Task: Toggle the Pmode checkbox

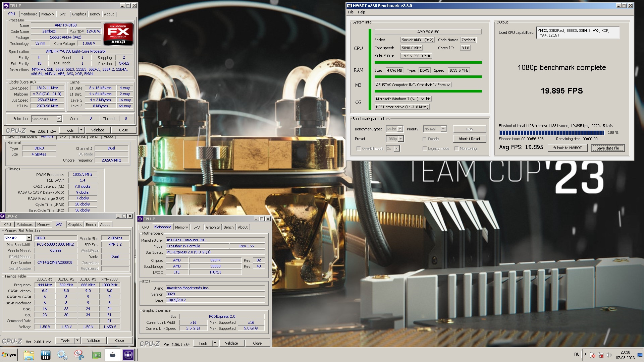Action: [x=425, y=139]
